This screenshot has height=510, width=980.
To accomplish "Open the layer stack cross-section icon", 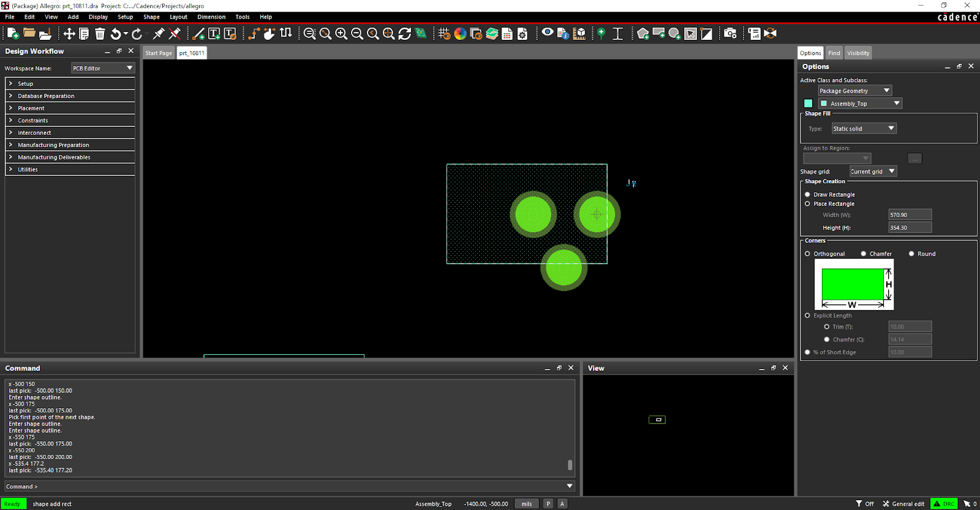I will click(492, 34).
